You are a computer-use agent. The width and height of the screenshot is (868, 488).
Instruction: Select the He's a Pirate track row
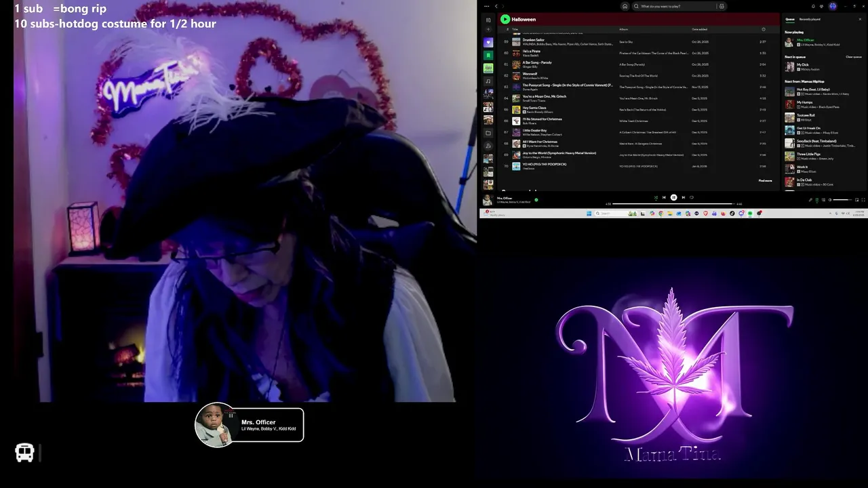tap(639, 53)
